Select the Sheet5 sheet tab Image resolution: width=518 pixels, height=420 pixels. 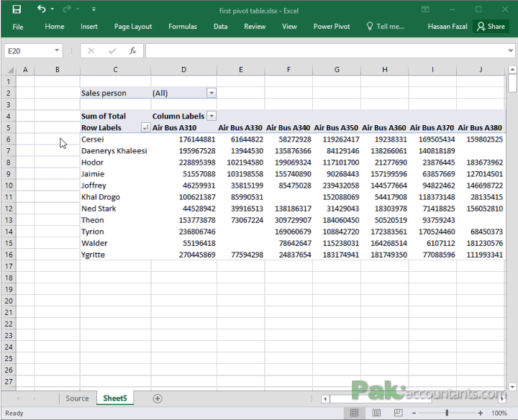point(115,398)
